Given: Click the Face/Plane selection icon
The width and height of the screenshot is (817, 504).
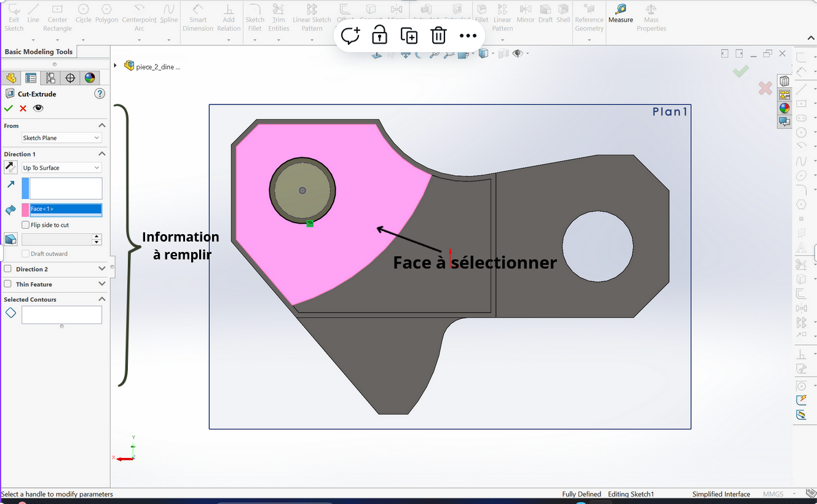Looking at the screenshot, I should click(x=10, y=210).
